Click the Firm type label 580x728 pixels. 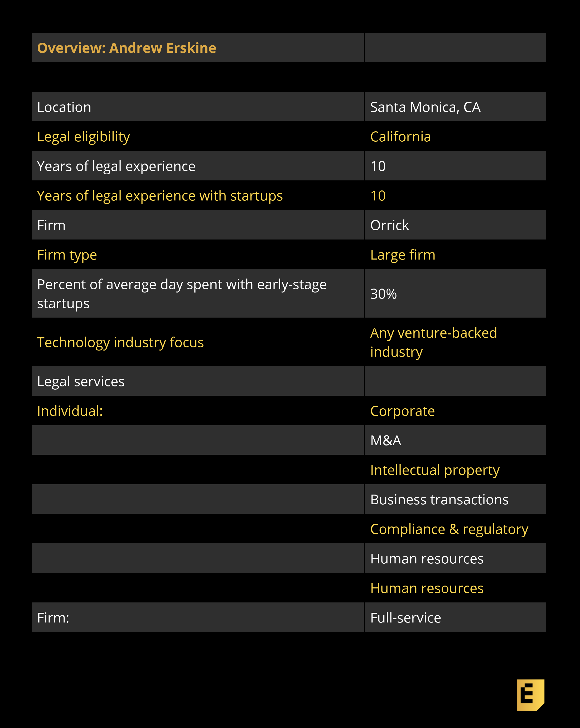pos(67,255)
